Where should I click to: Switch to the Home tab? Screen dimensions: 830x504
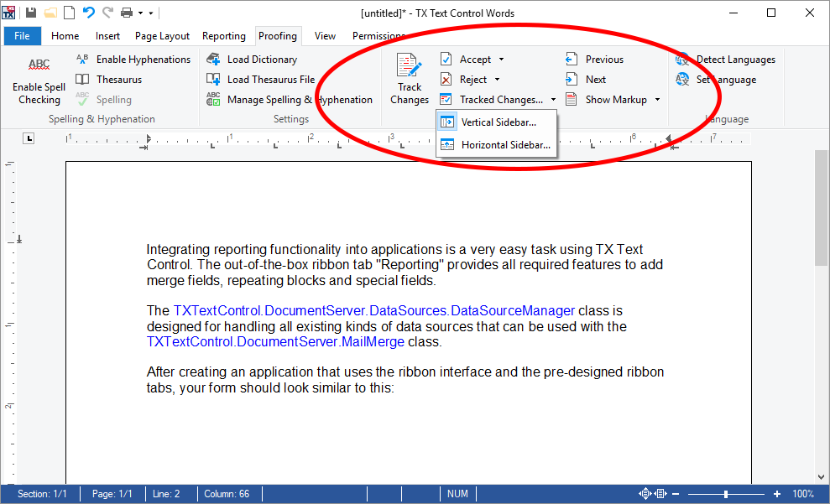point(65,35)
